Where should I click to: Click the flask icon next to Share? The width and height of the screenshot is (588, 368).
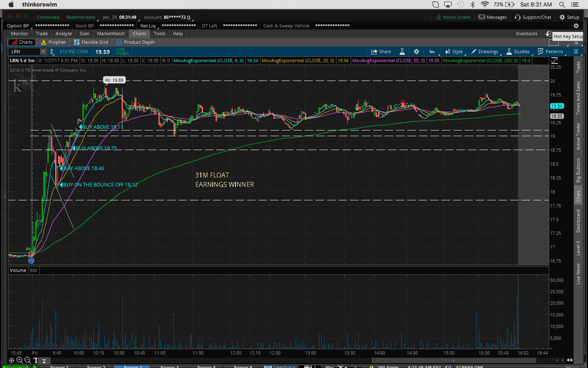pos(402,52)
